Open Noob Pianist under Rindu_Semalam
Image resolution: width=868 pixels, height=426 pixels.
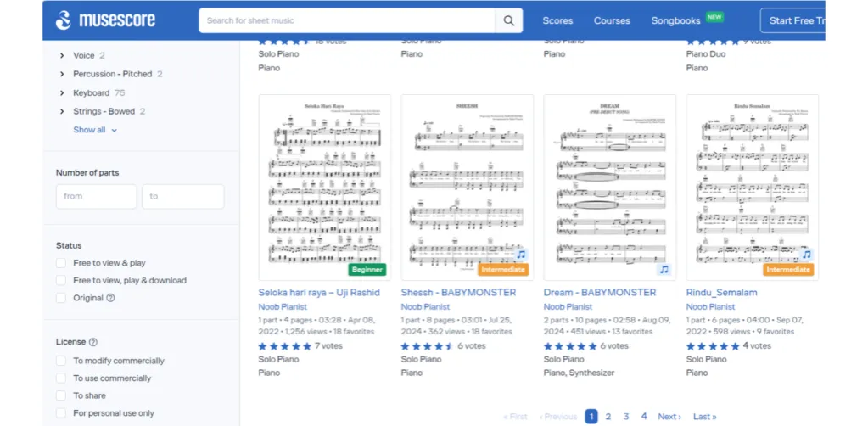(711, 307)
